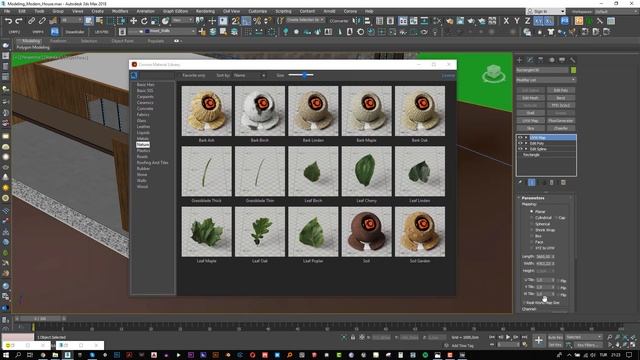This screenshot has height=360, width=640.
Task: Open the Rendering menu
Action: (x=205, y=11)
